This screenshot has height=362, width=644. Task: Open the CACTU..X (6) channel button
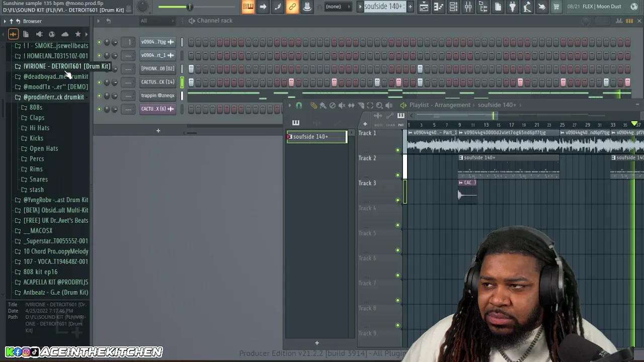[x=157, y=109]
